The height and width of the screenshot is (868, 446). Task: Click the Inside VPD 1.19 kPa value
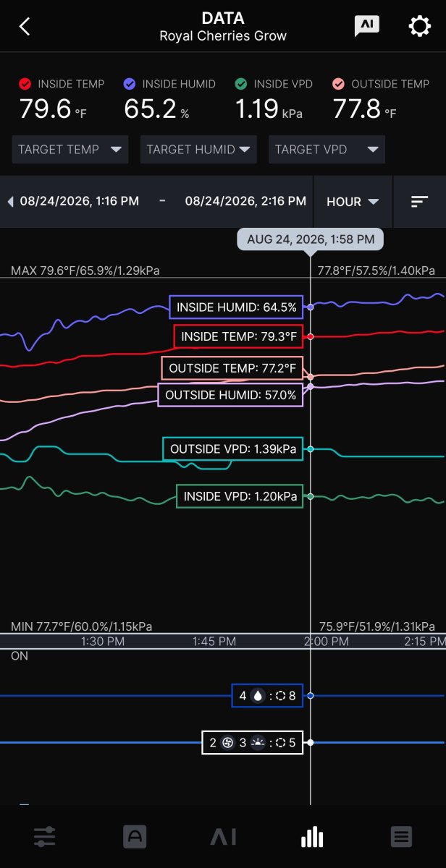[x=269, y=110]
